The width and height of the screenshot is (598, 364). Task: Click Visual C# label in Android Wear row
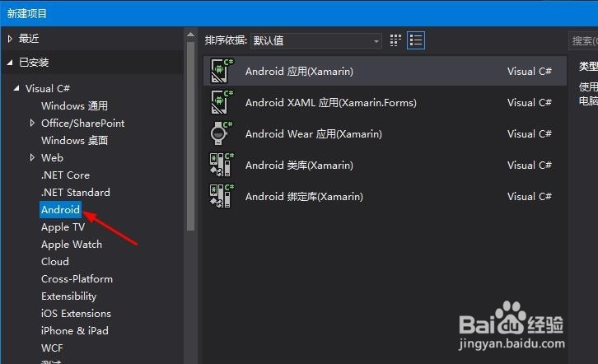coord(530,133)
